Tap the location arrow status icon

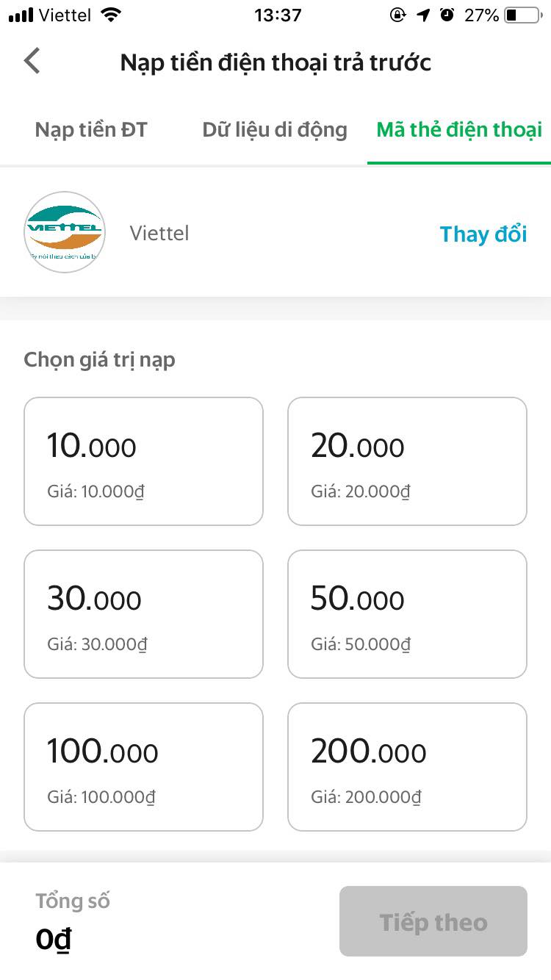point(423,15)
